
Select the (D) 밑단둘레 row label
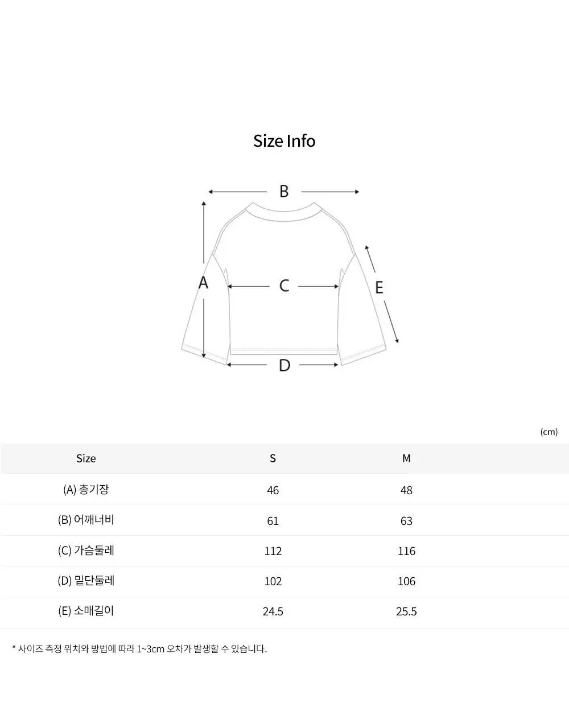click(x=86, y=581)
